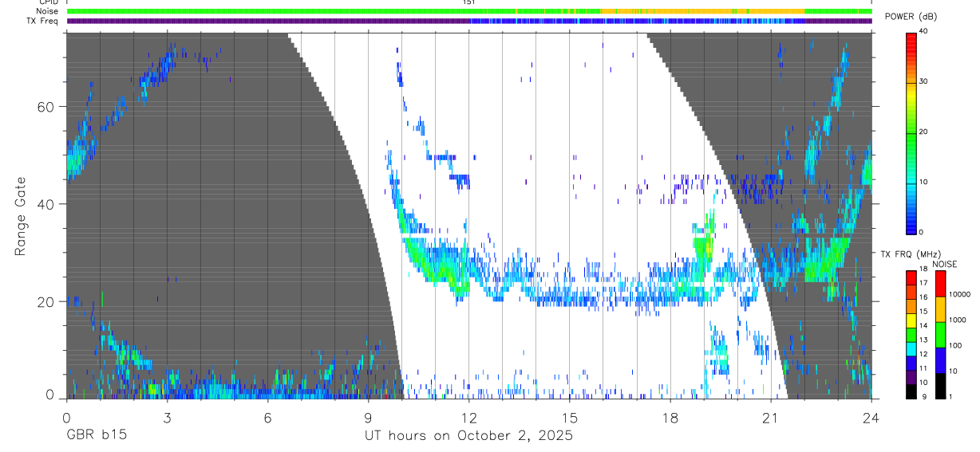Screen dimensions: 980x452
Task: Click the '1000' value on NOISE scale
Action: (957, 320)
